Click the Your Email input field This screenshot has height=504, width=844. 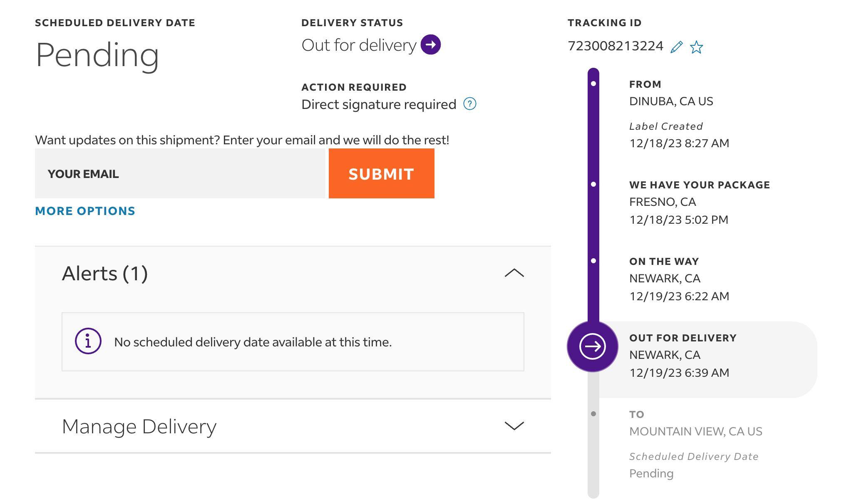tap(180, 173)
